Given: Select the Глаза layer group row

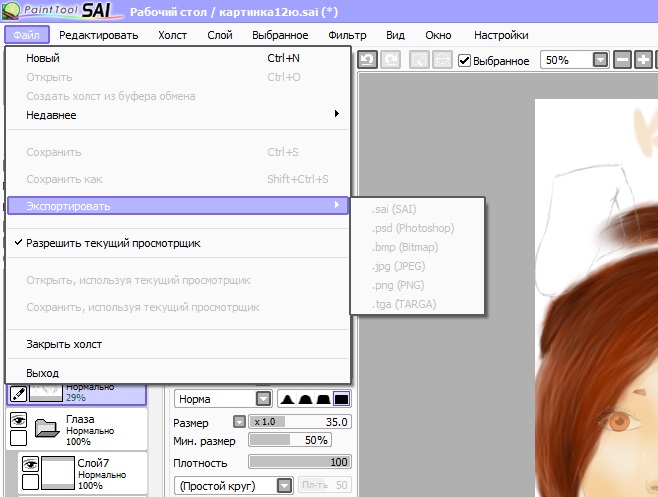Looking at the screenshot, I should click(77, 429).
